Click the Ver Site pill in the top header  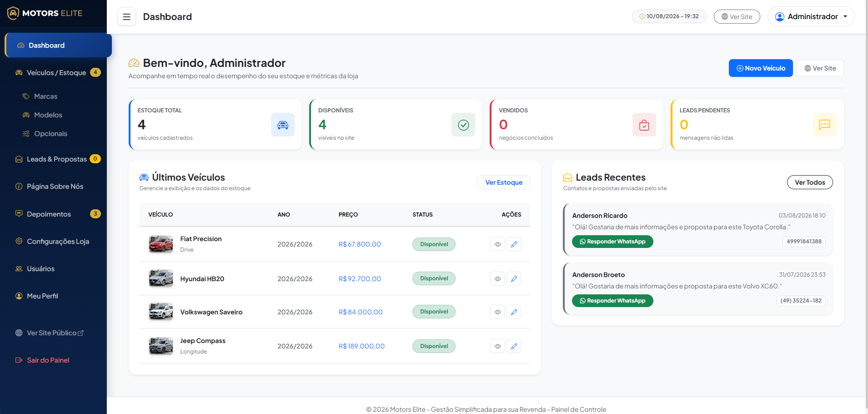[x=737, y=17]
